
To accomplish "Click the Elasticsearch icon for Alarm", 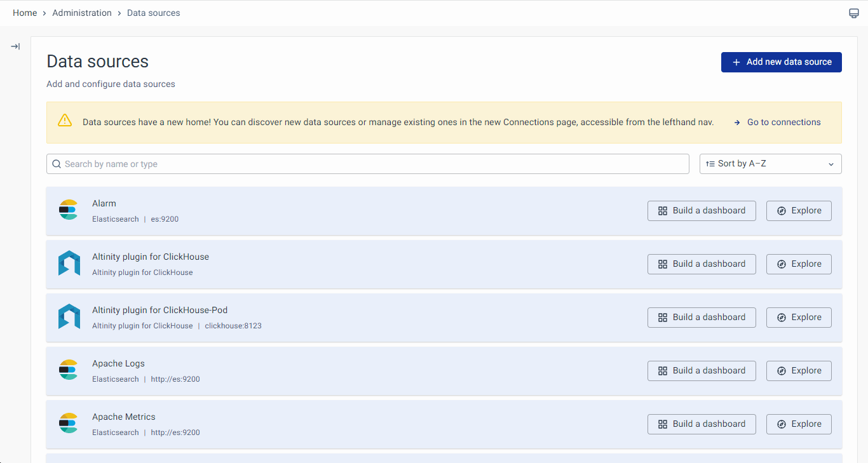I will [68, 210].
